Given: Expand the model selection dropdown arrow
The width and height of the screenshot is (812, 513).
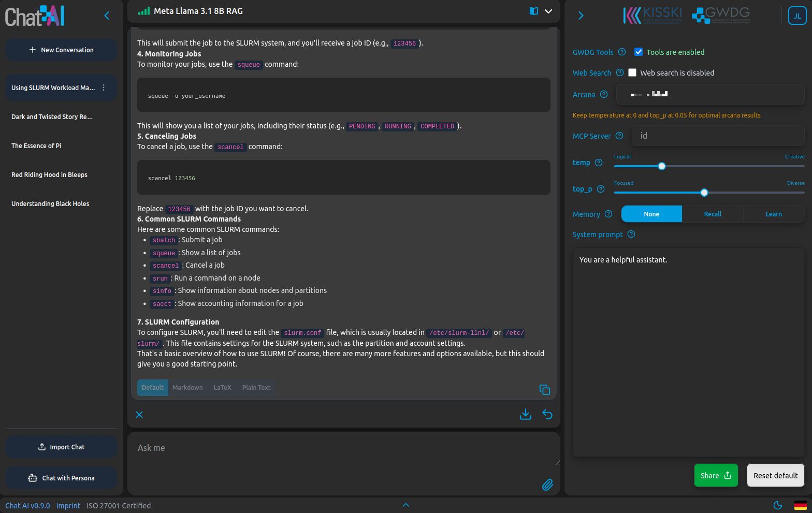Looking at the screenshot, I should [548, 11].
